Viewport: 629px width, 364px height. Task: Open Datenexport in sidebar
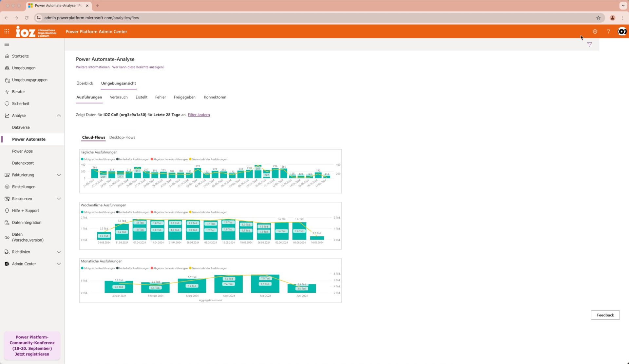click(x=23, y=163)
